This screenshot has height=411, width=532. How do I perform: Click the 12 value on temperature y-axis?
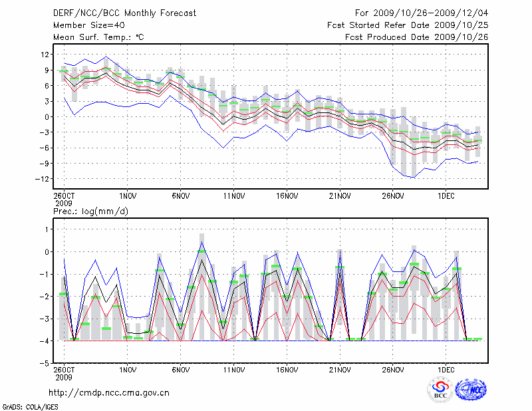pos(45,55)
